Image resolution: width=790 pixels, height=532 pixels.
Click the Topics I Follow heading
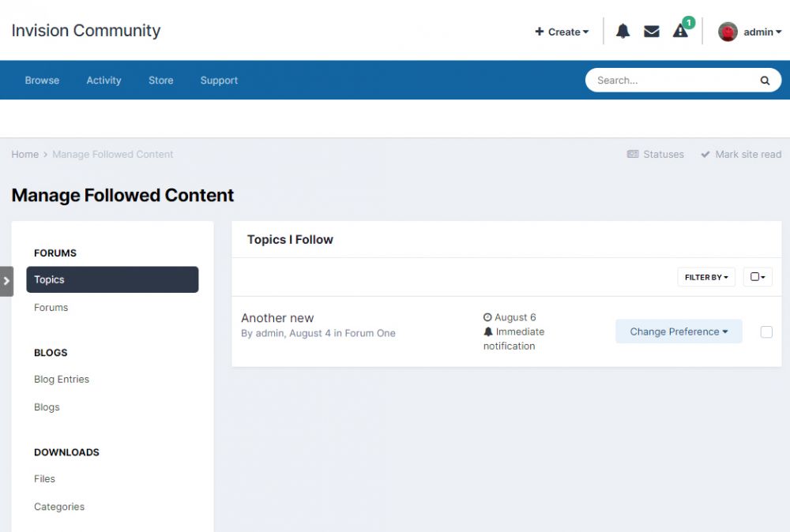click(290, 240)
